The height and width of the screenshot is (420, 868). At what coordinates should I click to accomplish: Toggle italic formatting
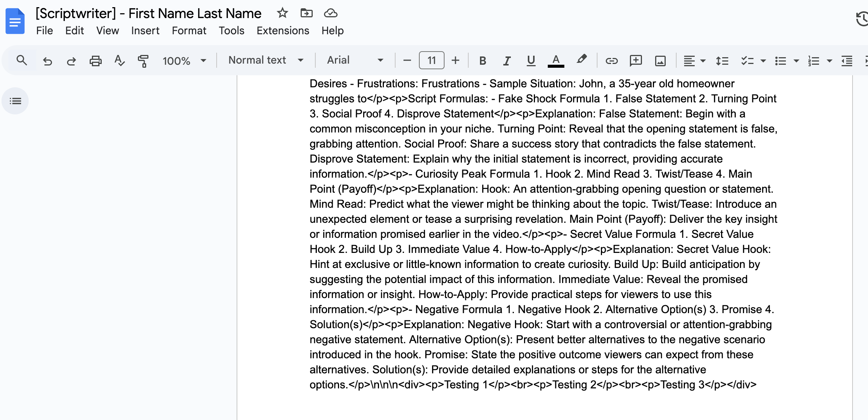point(507,61)
